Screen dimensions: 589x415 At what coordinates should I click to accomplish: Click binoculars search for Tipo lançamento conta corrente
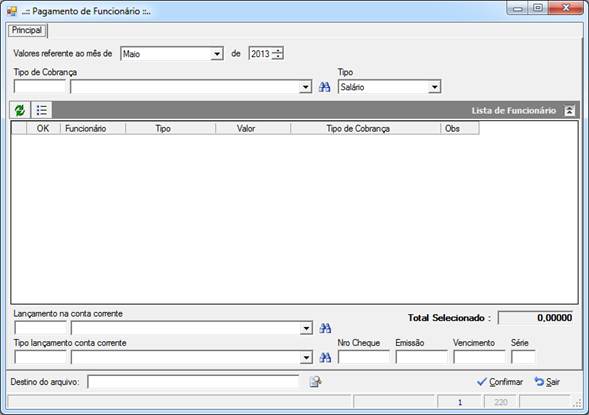[x=325, y=358]
